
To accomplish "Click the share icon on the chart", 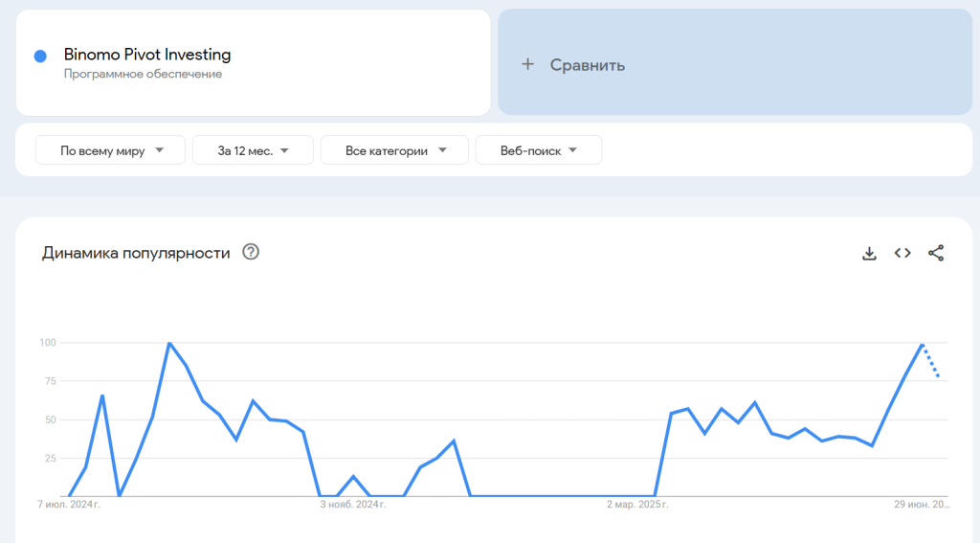I will (936, 253).
